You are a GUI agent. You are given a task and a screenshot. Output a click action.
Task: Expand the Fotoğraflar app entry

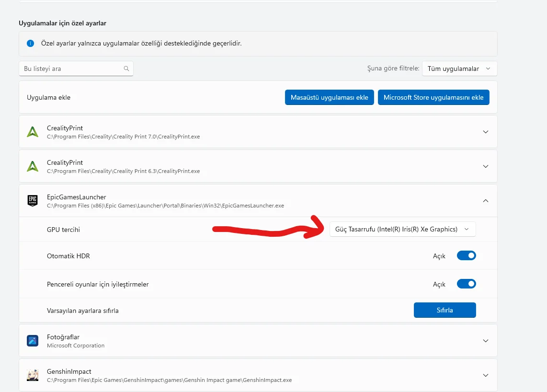click(x=486, y=341)
